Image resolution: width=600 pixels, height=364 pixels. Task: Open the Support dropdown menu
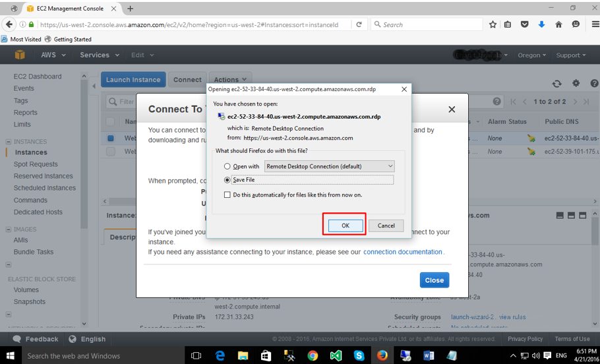[x=571, y=55]
